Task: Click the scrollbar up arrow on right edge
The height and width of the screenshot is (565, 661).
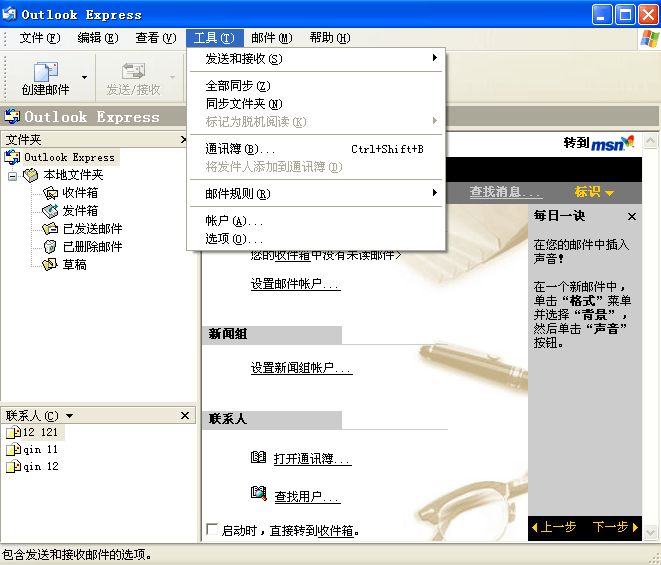Action: pos(650,140)
